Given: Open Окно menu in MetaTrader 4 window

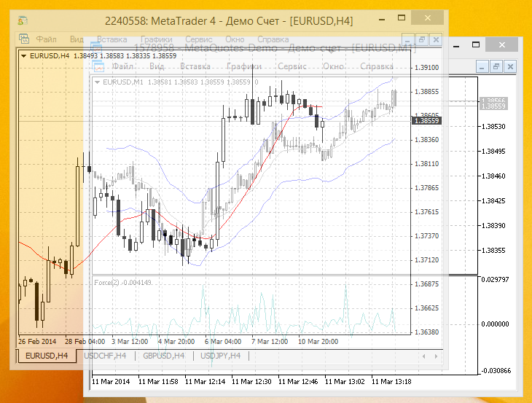Looking at the screenshot, I should tap(235, 39).
